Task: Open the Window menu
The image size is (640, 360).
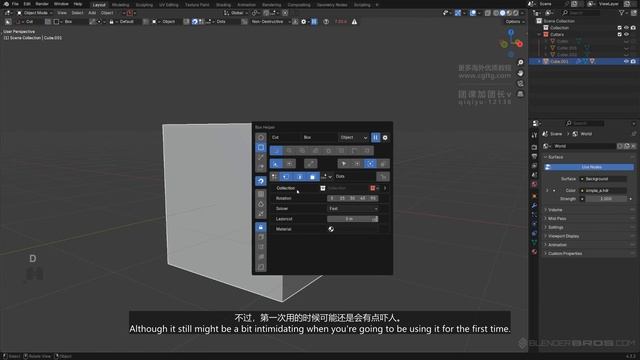Action: 61,4
